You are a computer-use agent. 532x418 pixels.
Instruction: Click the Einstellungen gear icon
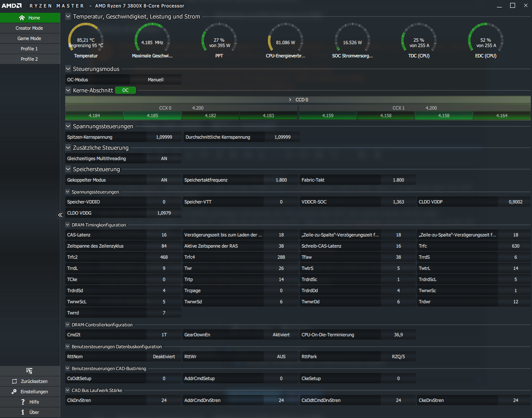[x=14, y=392]
